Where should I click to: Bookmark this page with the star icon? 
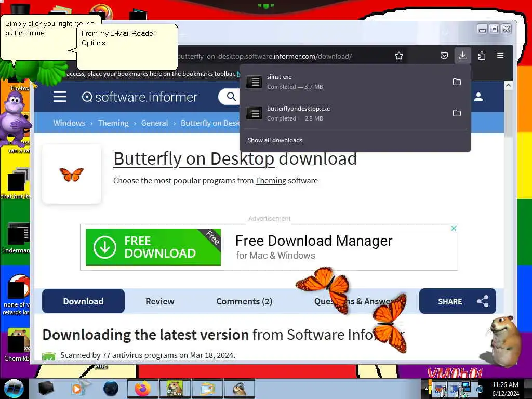pos(399,56)
